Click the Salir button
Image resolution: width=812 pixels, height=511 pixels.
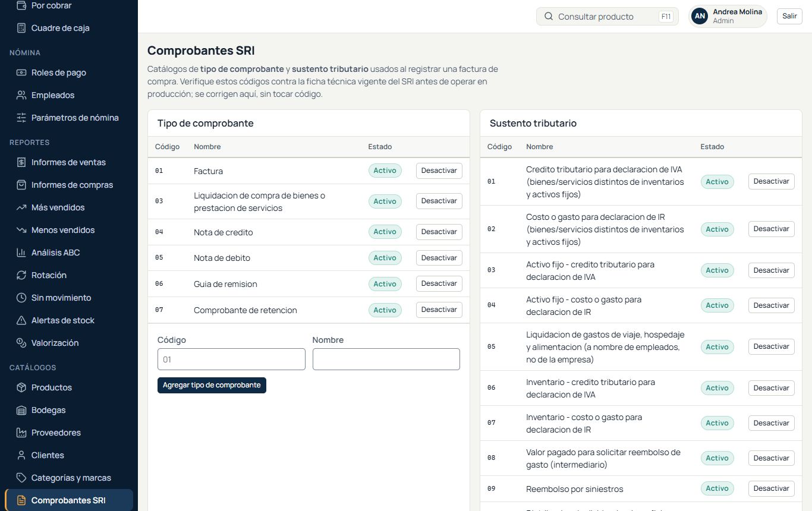coord(789,16)
